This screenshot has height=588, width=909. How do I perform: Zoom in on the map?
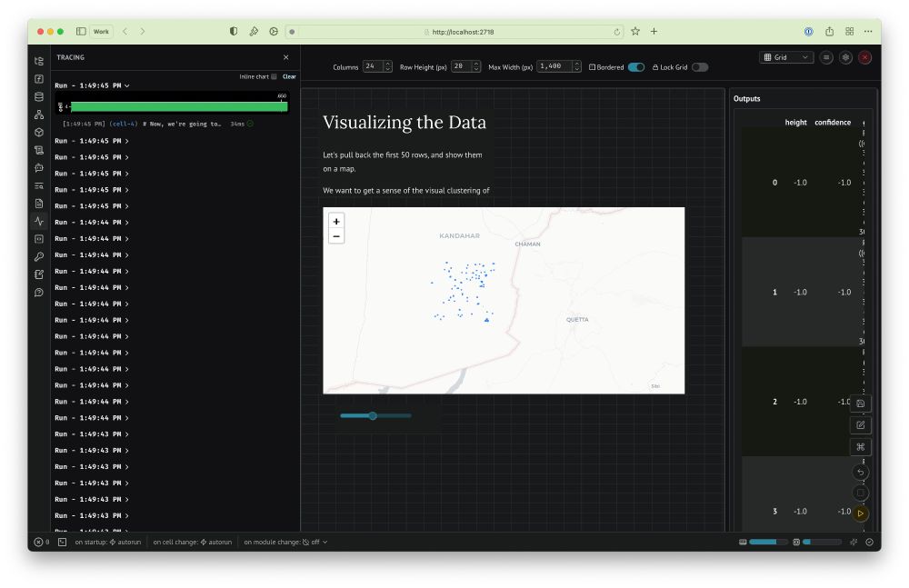(x=336, y=222)
